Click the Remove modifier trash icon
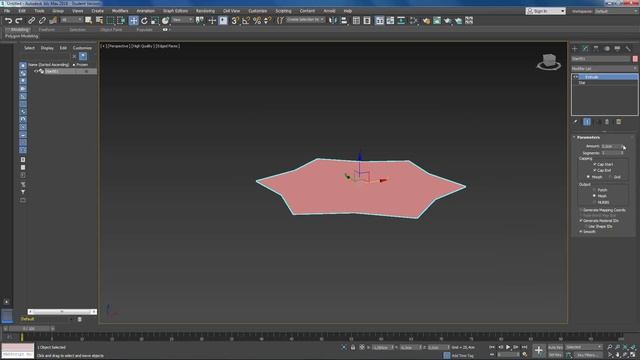The width and height of the screenshot is (640, 360). pos(607,122)
